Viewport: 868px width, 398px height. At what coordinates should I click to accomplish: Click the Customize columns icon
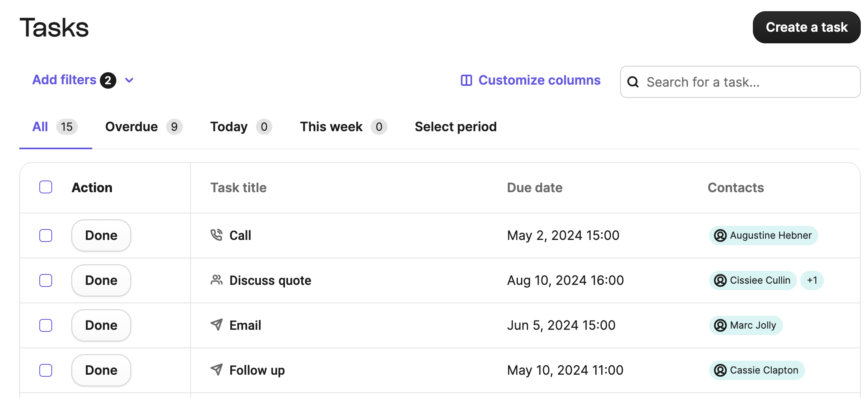tap(466, 80)
